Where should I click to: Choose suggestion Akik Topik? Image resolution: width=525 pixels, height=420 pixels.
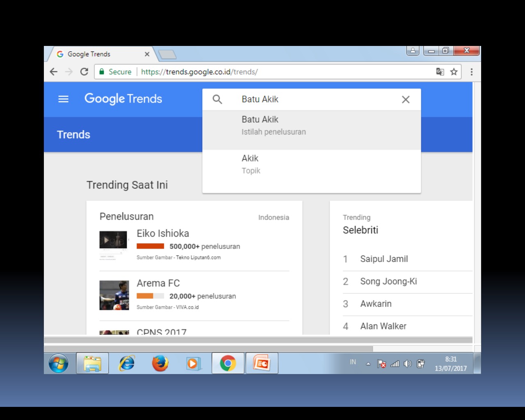coord(312,169)
